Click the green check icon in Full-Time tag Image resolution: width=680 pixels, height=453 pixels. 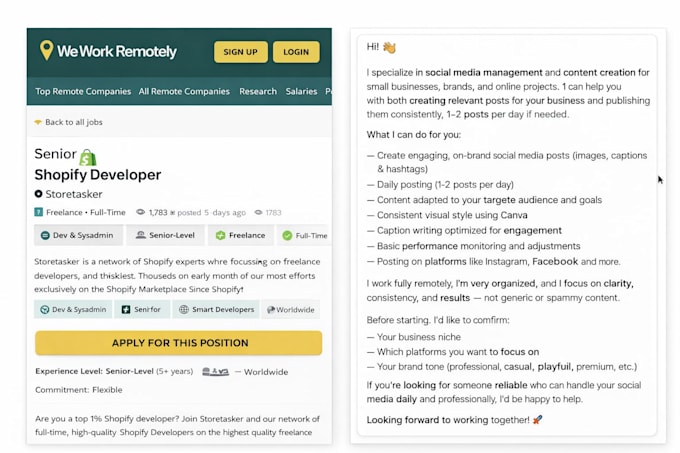coord(287,235)
